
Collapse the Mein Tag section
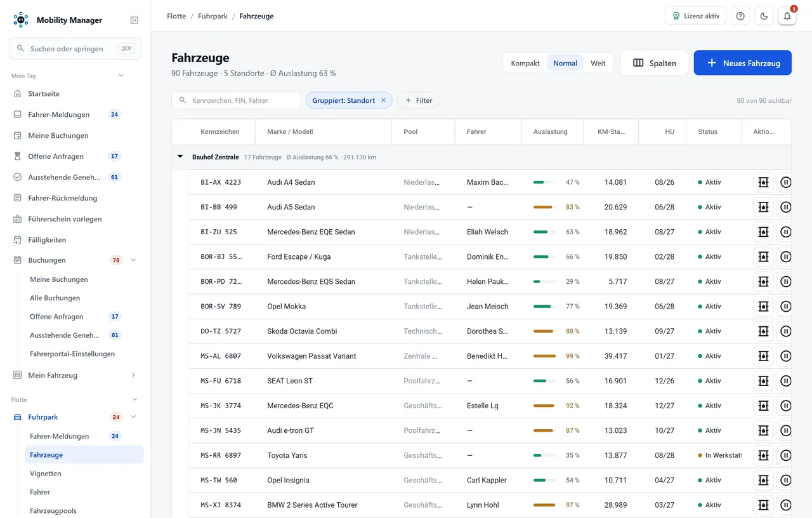pos(121,76)
